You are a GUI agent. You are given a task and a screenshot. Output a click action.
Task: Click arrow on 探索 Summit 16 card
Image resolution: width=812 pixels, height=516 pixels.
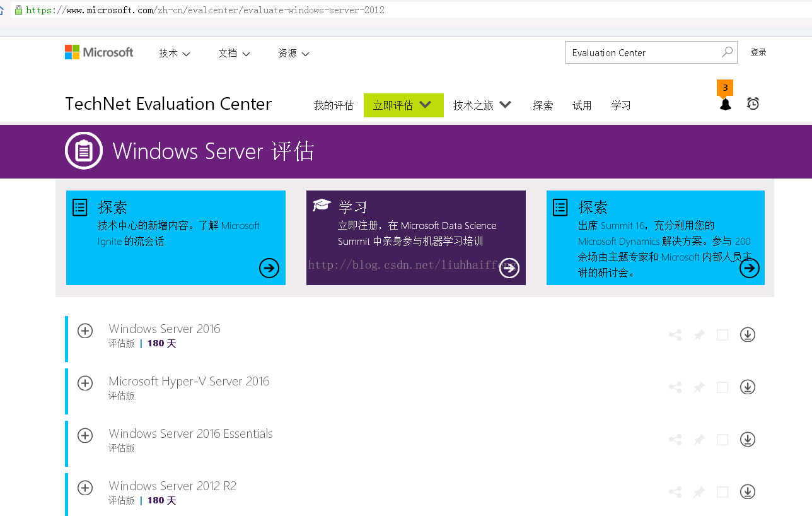[750, 268]
